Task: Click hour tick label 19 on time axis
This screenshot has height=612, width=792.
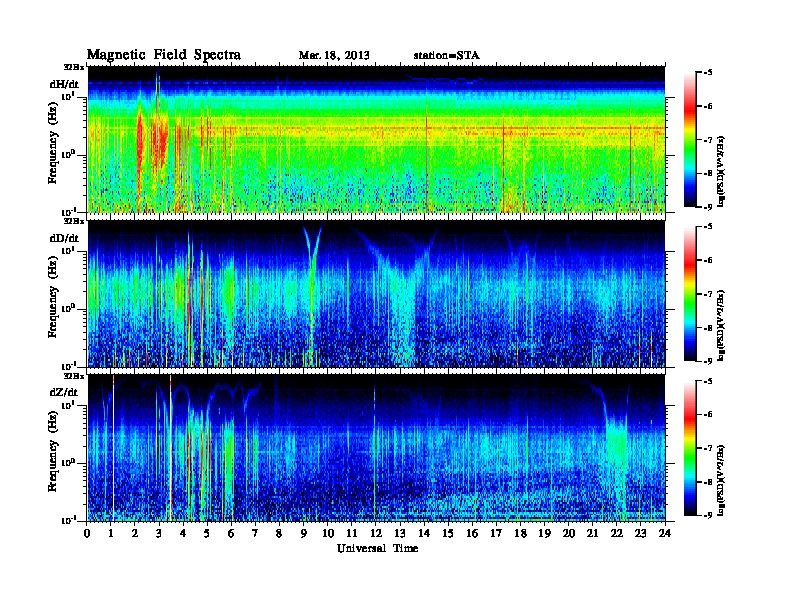Action: (x=544, y=534)
